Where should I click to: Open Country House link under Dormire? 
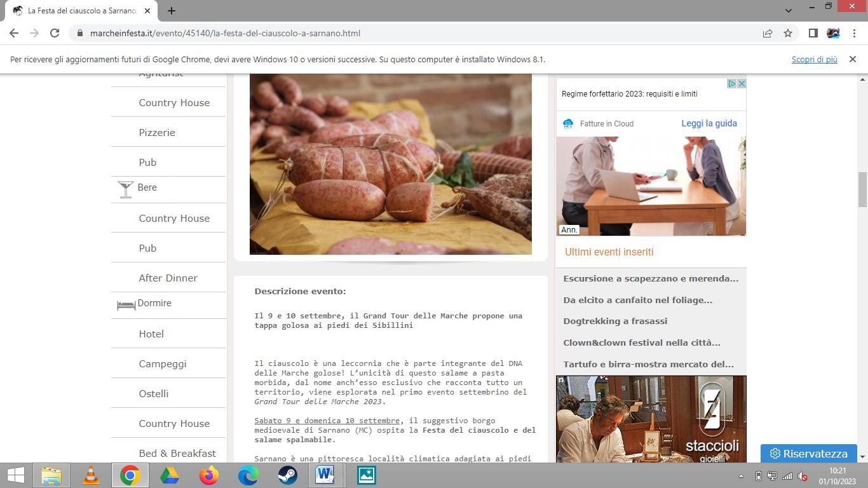[174, 424]
